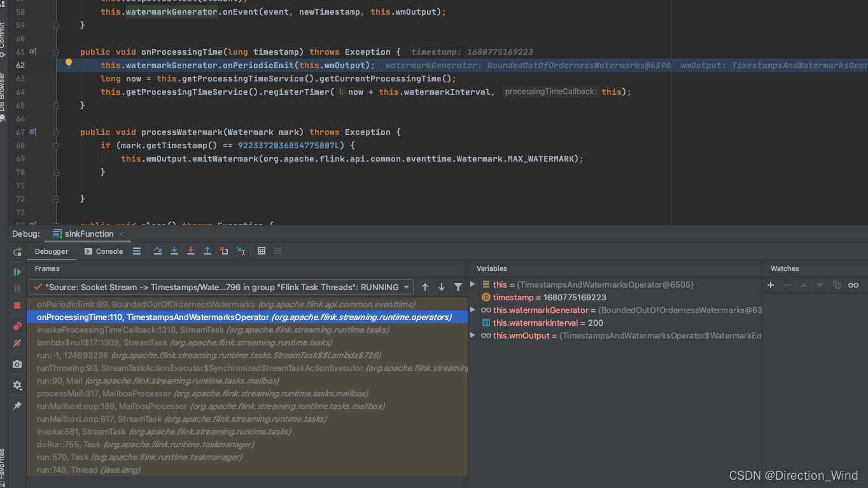The height and width of the screenshot is (488, 868).
Task: Open View Breakpoints double red circles icon
Action: tap(17, 326)
